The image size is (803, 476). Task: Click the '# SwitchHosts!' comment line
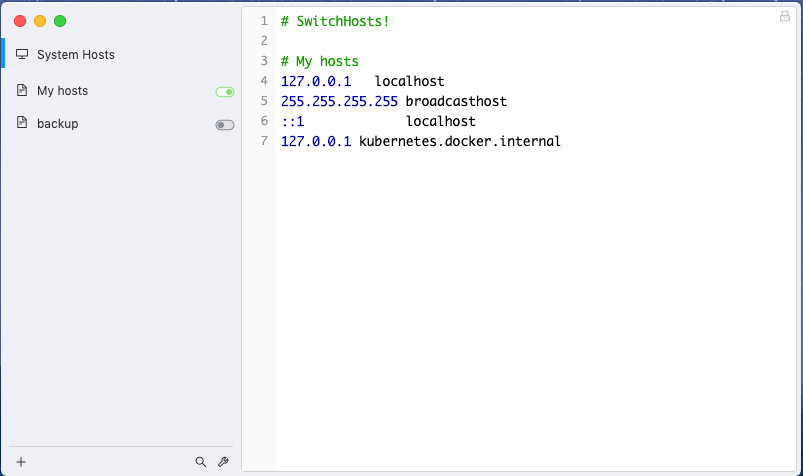335,22
